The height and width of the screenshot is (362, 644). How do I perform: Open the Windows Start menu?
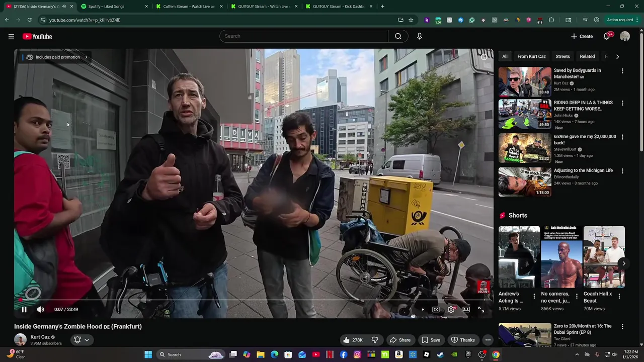coord(148,354)
